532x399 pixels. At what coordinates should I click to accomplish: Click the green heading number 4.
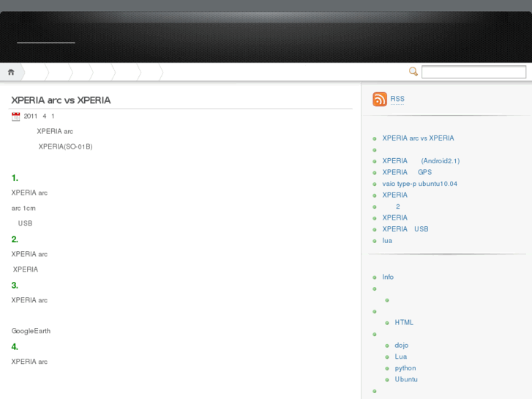point(15,347)
